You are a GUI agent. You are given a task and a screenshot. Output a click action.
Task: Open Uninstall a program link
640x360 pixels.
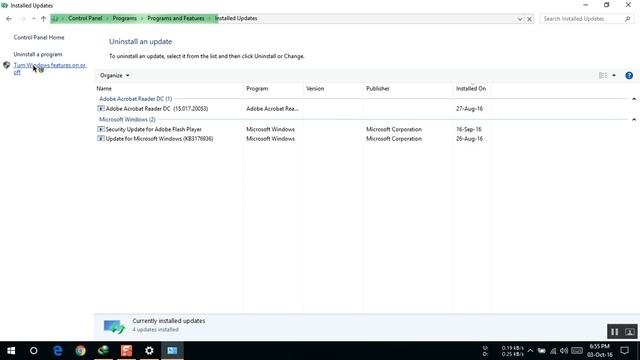tap(38, 54)
